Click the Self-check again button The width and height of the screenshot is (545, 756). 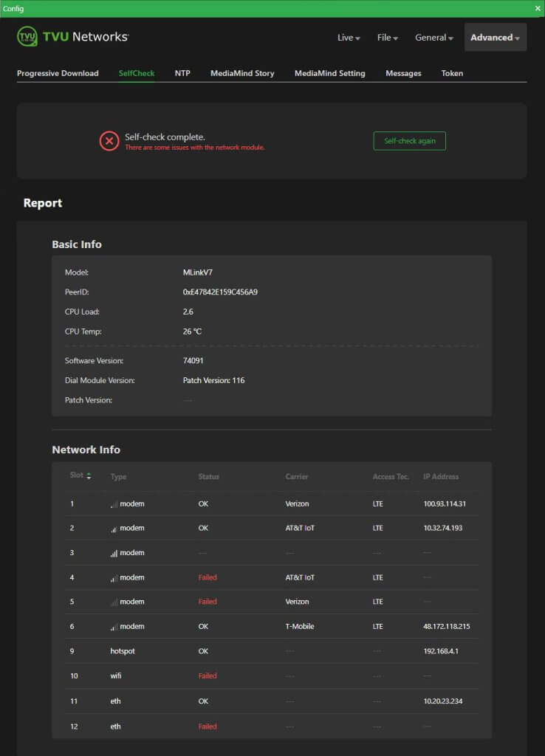pyautogui.click(x=409, y=141)
